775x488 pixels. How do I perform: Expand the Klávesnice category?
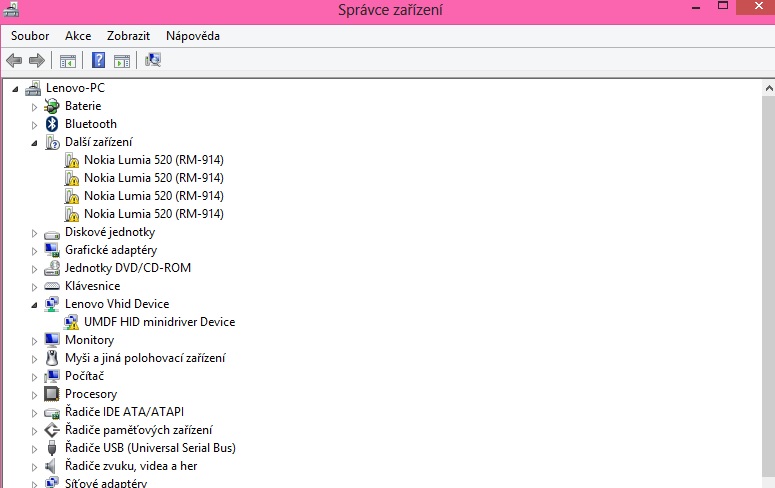(x=34, y=287)
